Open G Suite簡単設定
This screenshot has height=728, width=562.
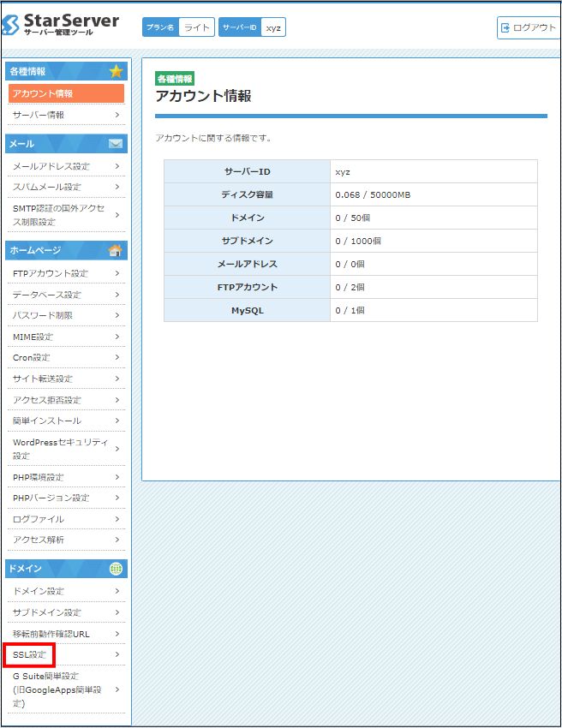click(x=67, y=689)
